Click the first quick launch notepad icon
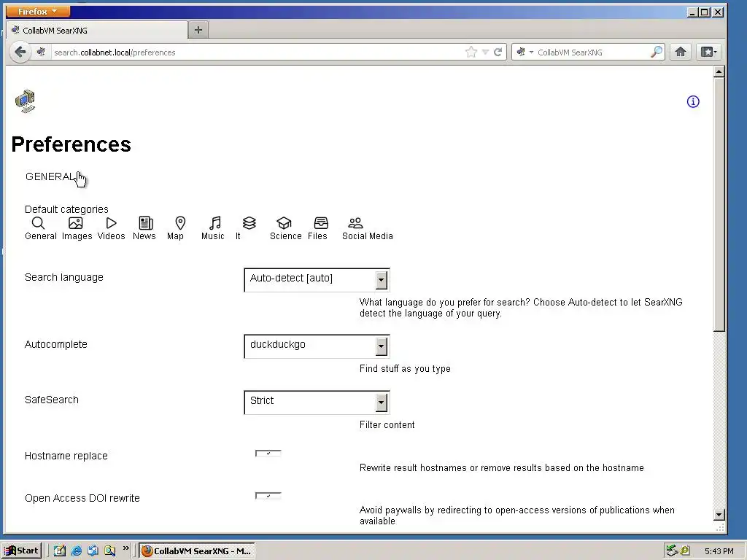 coord(60,551)
